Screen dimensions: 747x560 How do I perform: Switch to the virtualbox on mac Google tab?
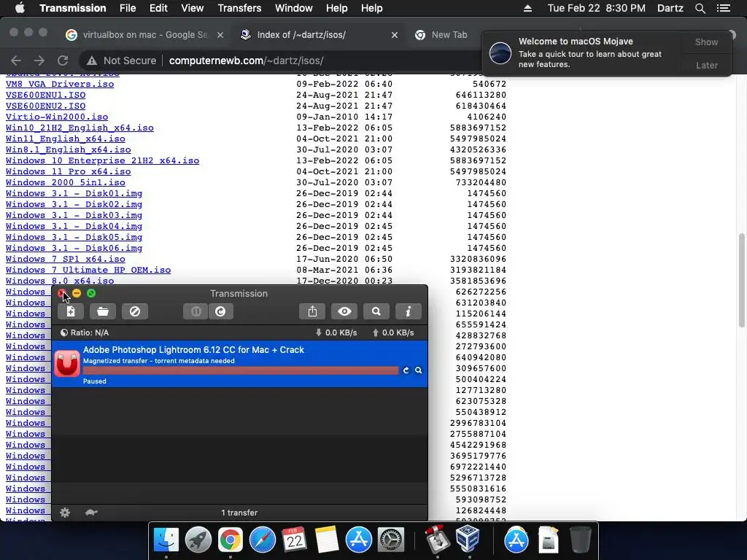pos(145,35)
